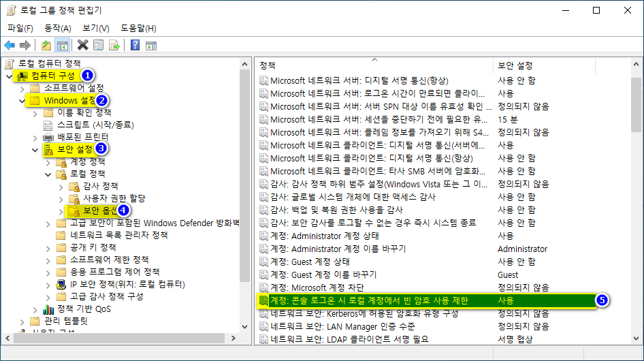Open the 동작(A) menu
The width and height of the screenshot is (644, 361).
pyautogui.click(x=57, y=29)
